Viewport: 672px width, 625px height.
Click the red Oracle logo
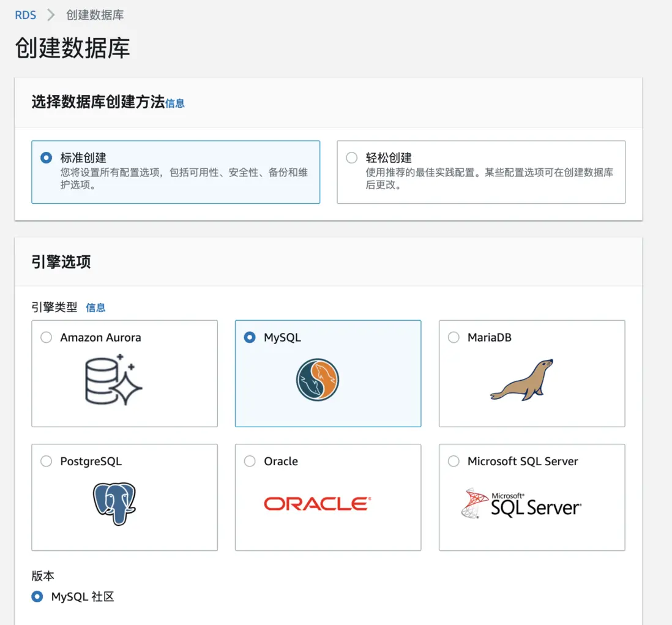click(x=318, y=504)
